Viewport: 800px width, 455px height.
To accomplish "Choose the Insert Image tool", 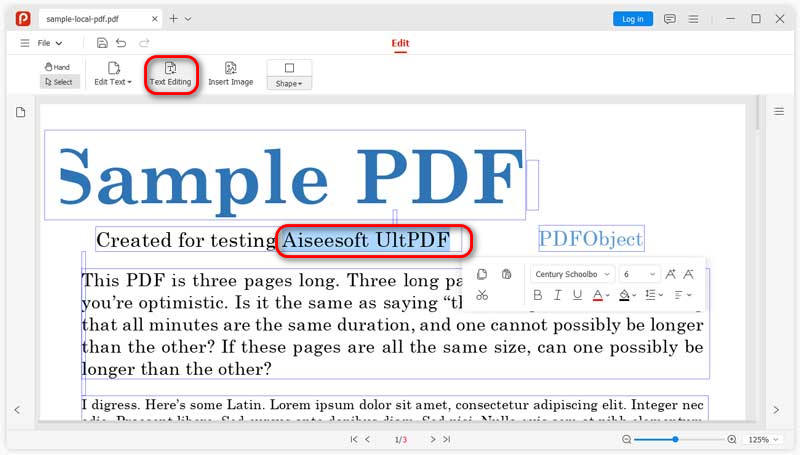I will click(231, 74).
